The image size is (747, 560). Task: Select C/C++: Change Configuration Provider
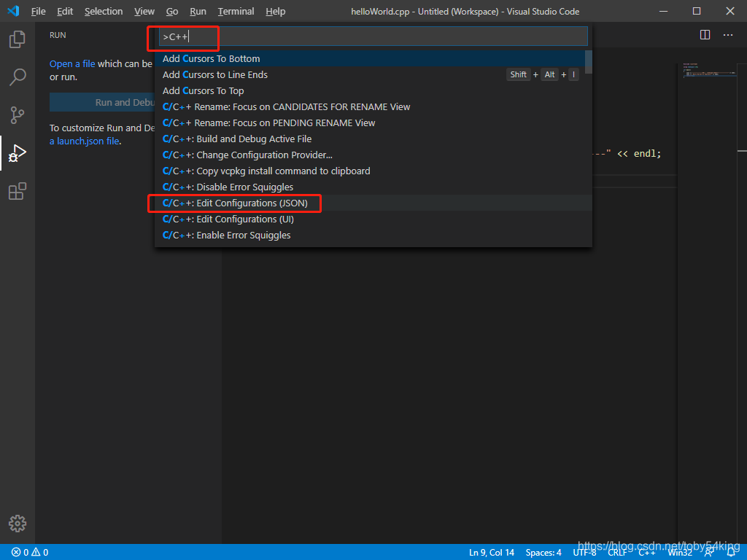373,155
